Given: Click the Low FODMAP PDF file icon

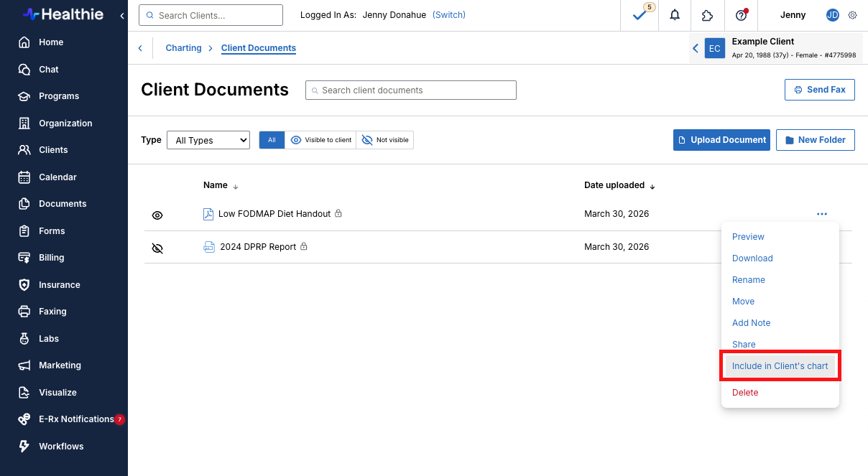Looking at the screenshot, I should (x=208, y=214).
